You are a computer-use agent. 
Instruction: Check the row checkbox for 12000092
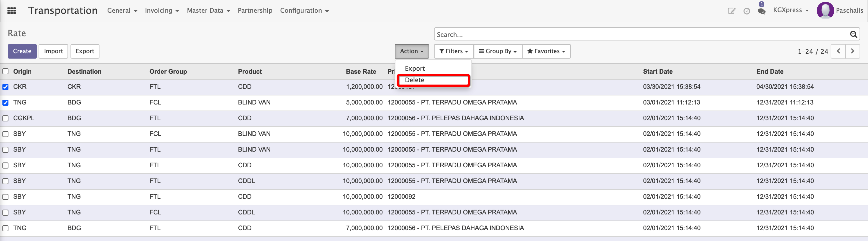point(5,197)
